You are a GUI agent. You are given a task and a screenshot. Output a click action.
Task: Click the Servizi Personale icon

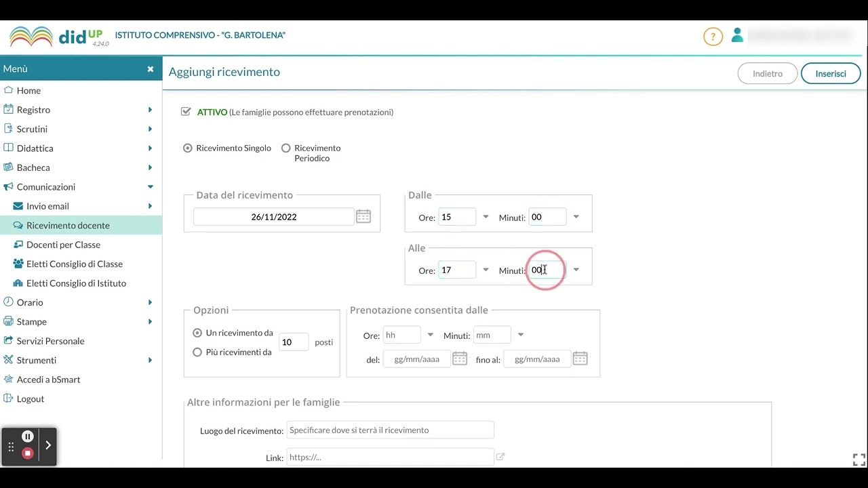click(8, 341)
